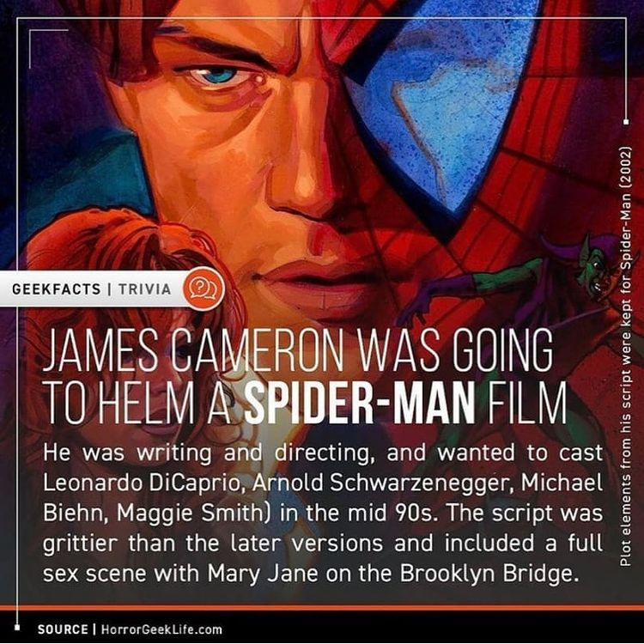The width and height of the screenshot is (644, 644).
Task: Click the FILM headline word
Action: point(527,403)
